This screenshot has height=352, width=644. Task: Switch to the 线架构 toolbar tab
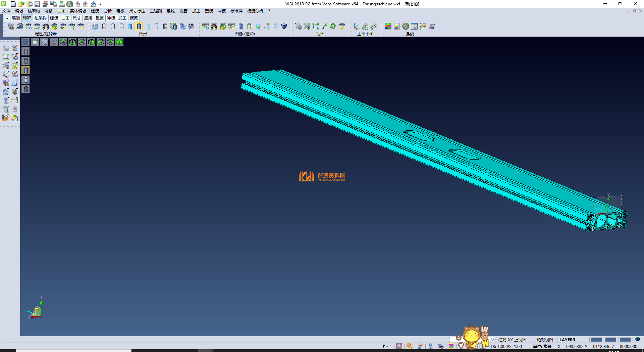(40, 18)
